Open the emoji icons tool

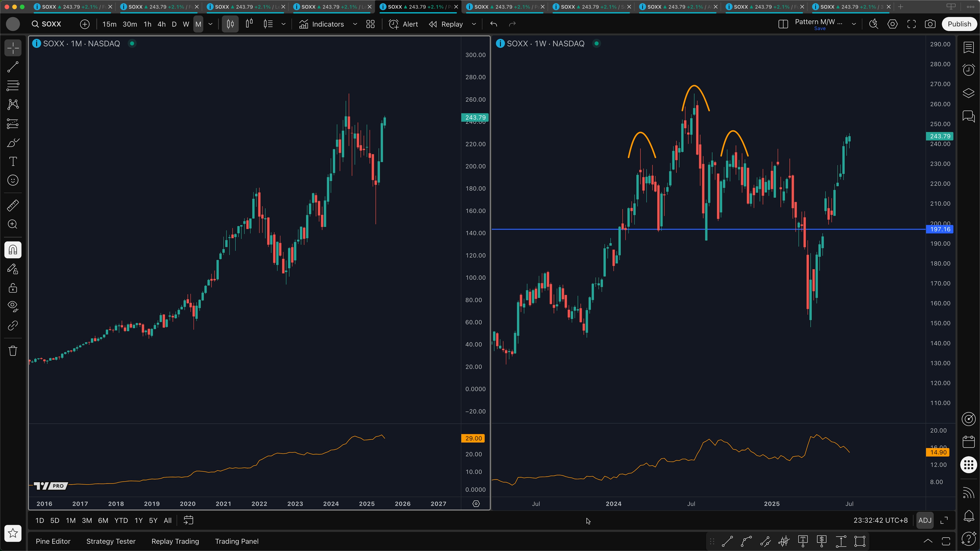(x=13, y=180)
